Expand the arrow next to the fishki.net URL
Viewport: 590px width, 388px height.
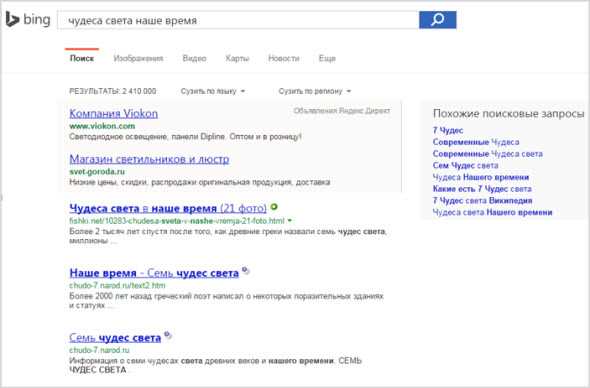pyautogui.click(x=290, y=221)
